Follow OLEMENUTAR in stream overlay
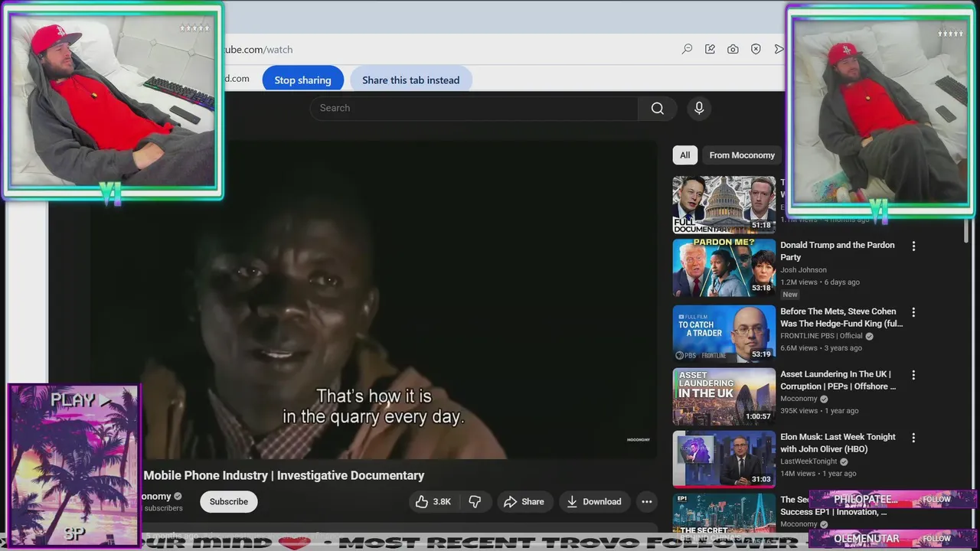The width and height of the screenshot is (980, 551). 936,538
